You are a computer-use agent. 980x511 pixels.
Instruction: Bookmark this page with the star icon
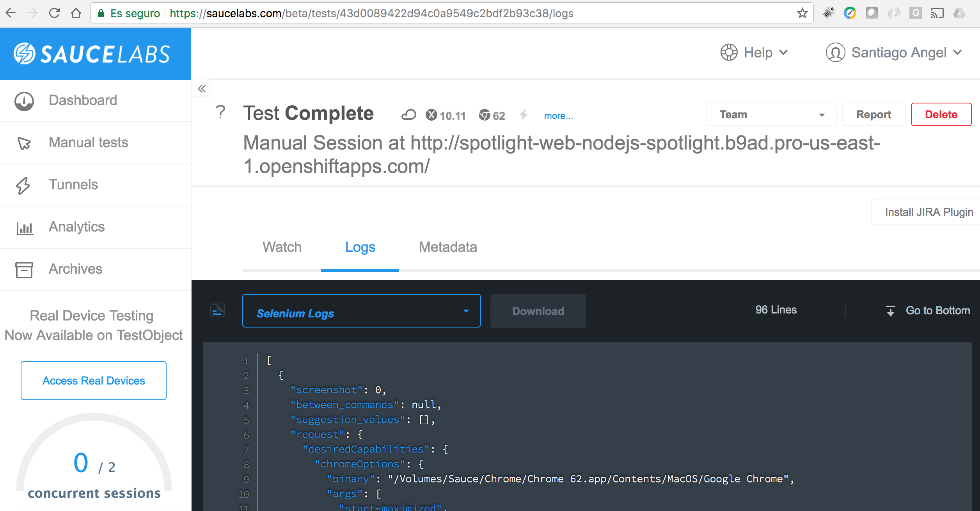pos(802,13)
